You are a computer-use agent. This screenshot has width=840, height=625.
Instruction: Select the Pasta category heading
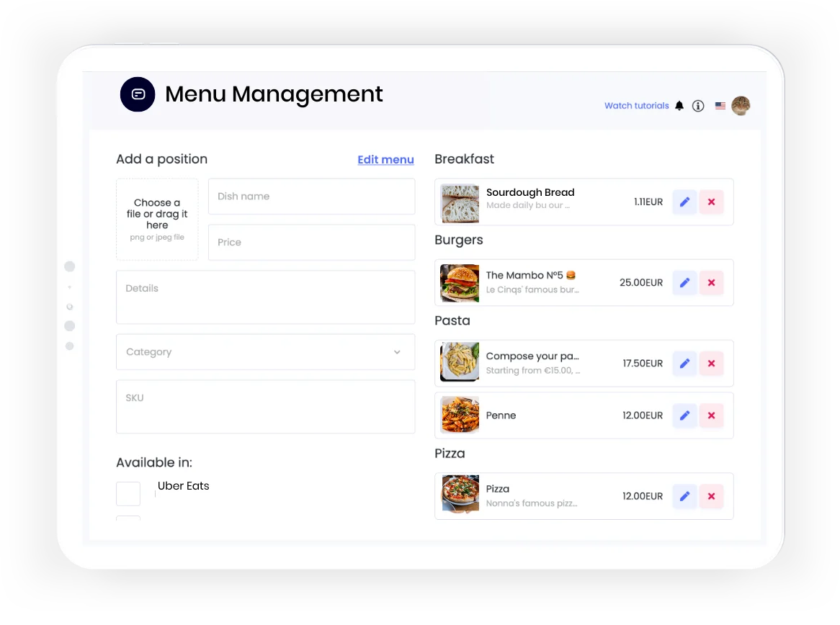tap(452, 321)
